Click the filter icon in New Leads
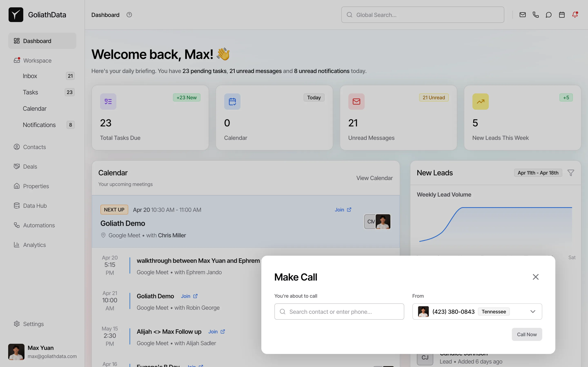Screen dimensions: 588x367 [x=571, y=173]
